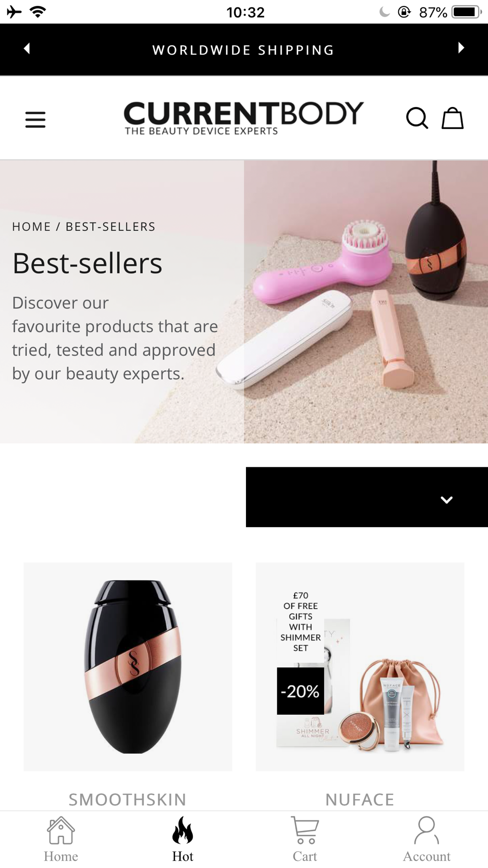
Task: Tap the -20% discount badge
Action: (301, 691)
